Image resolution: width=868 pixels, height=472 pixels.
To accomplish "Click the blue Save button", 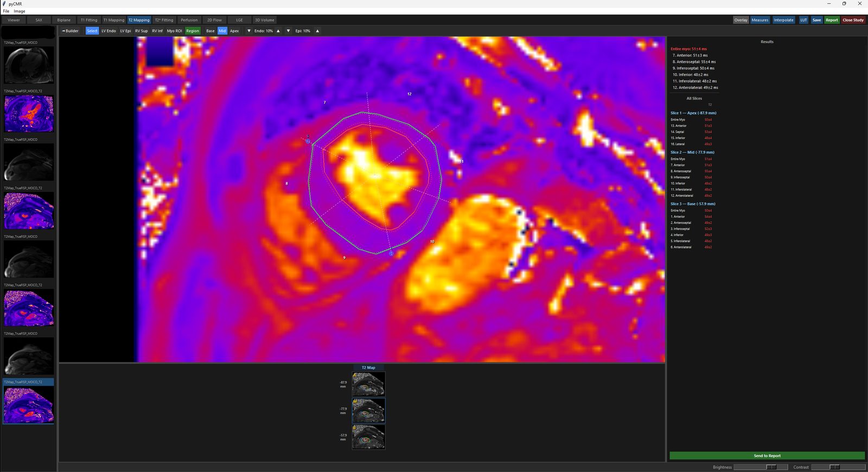I will click(x=816, y=20).
